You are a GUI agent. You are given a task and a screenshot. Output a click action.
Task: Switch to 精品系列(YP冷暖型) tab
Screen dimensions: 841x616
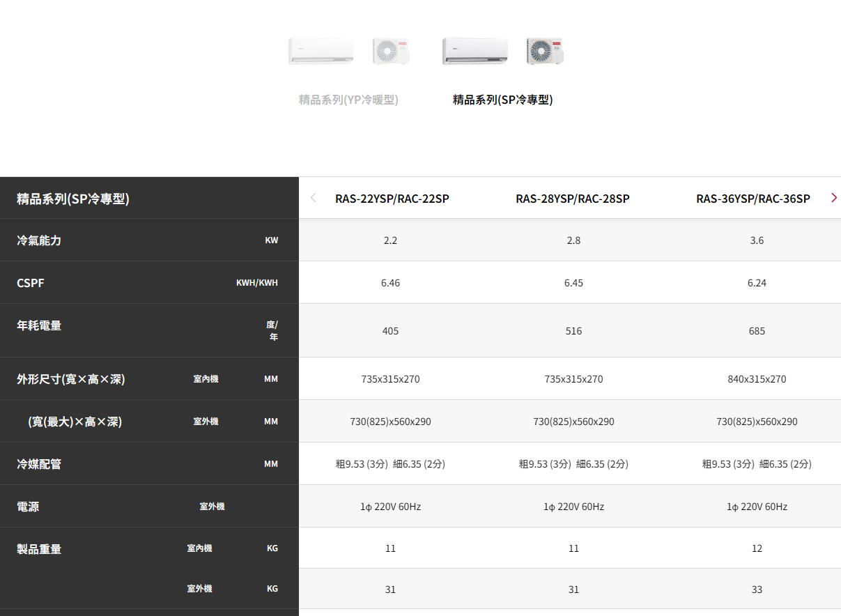point(348,100)
